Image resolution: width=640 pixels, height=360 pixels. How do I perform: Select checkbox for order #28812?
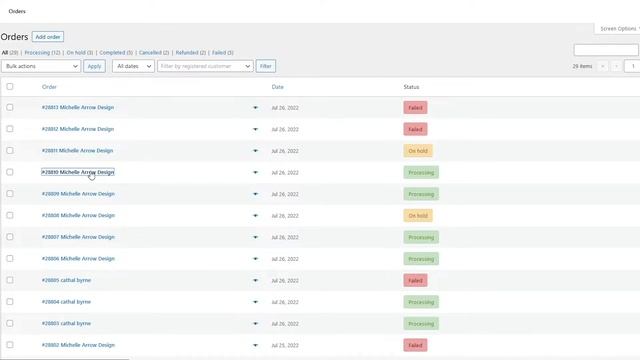(10, 129)
